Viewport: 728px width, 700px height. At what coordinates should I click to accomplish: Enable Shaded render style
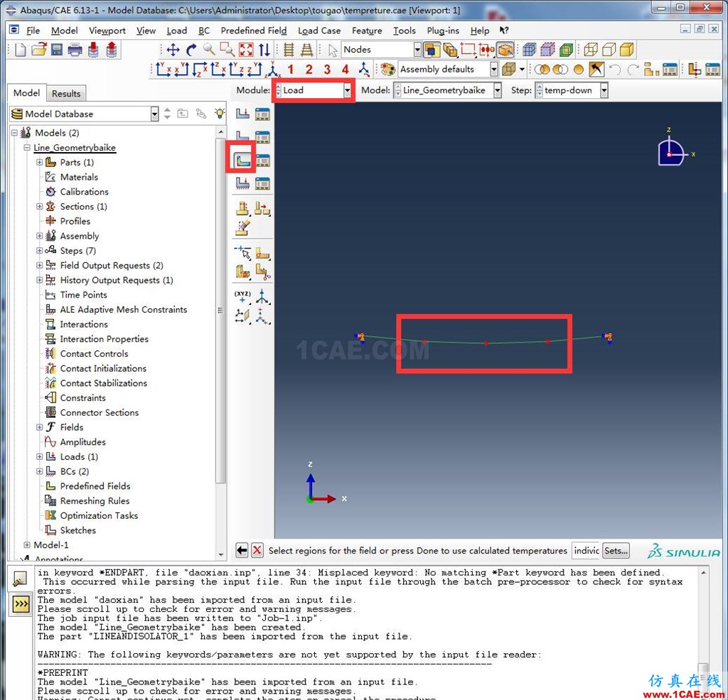pos(627,49)
